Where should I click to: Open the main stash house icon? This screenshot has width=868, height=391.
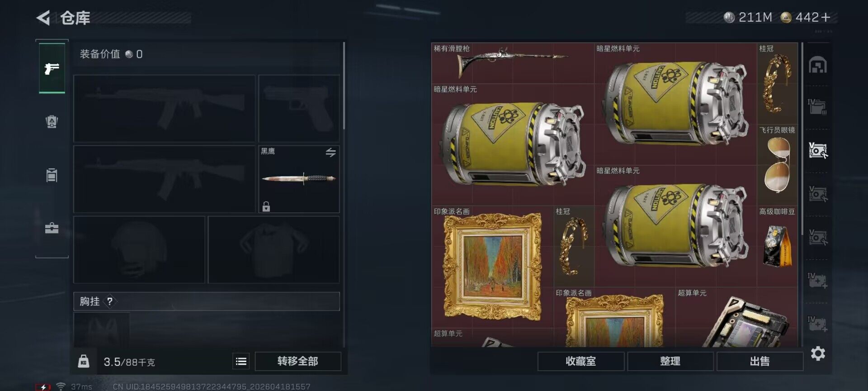[817, 65]
